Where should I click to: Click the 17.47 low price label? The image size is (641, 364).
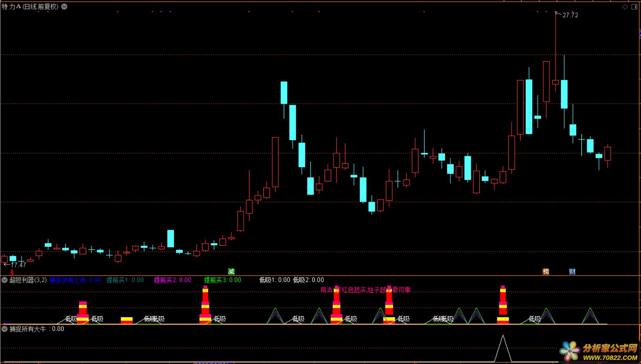(x=18, y=265)
